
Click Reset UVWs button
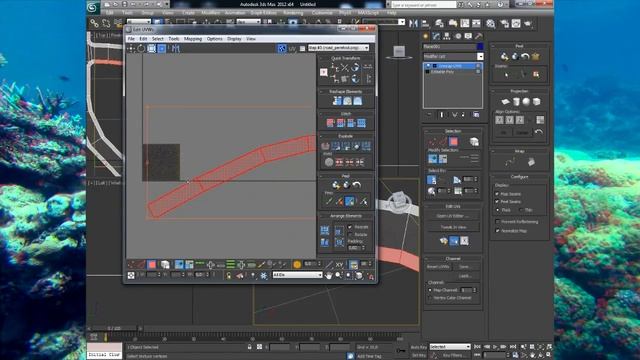(438, 267)
